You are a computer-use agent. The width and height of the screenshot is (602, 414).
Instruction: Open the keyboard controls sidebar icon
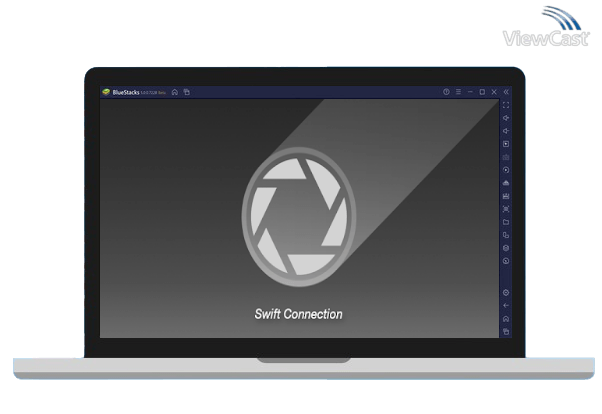coord(506,157)
